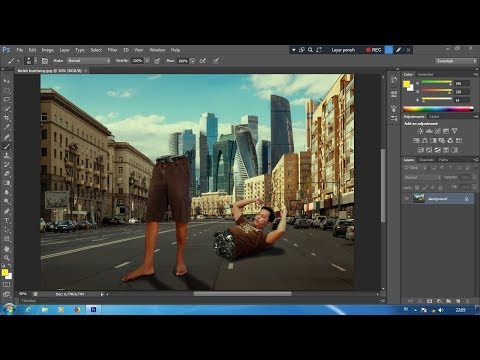Toggle Quick Mask mode

click(7, 285)
